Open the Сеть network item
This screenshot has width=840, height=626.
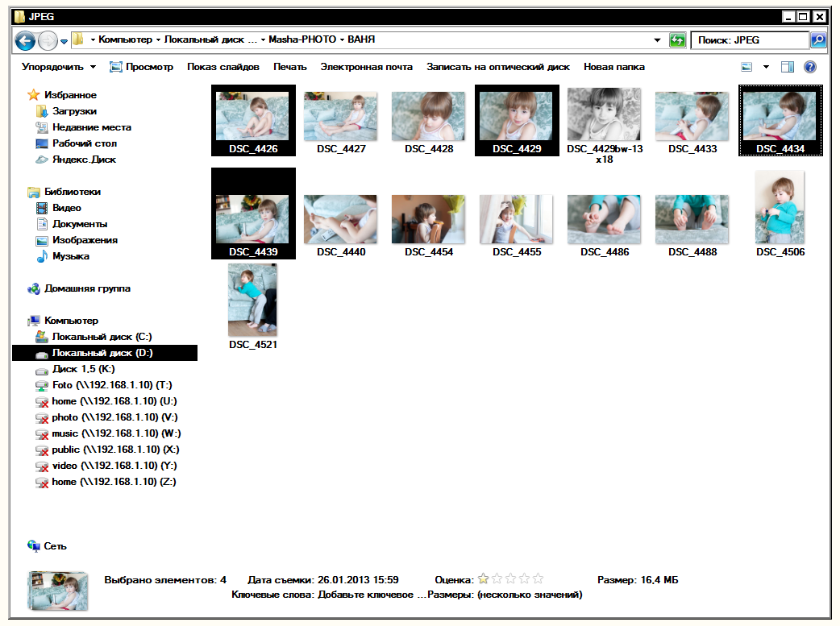pyautogui.click(x=55, y=546)
